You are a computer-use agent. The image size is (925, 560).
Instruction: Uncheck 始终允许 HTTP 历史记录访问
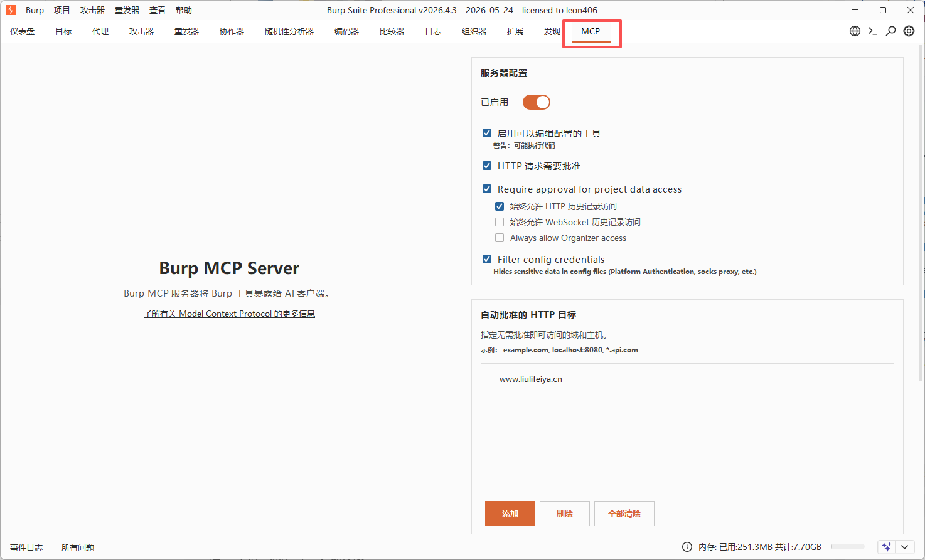click(x=500, y=206)
